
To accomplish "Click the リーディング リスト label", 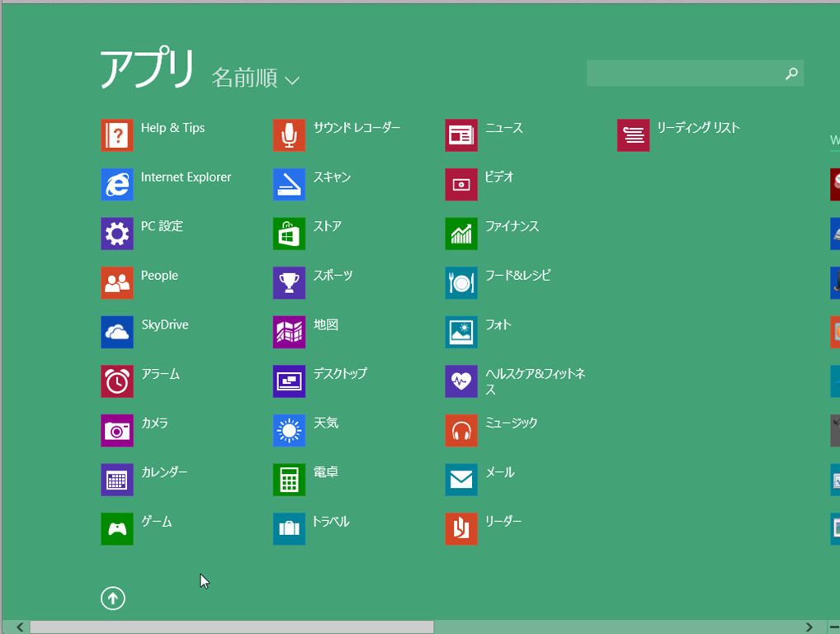I will 699,128.
